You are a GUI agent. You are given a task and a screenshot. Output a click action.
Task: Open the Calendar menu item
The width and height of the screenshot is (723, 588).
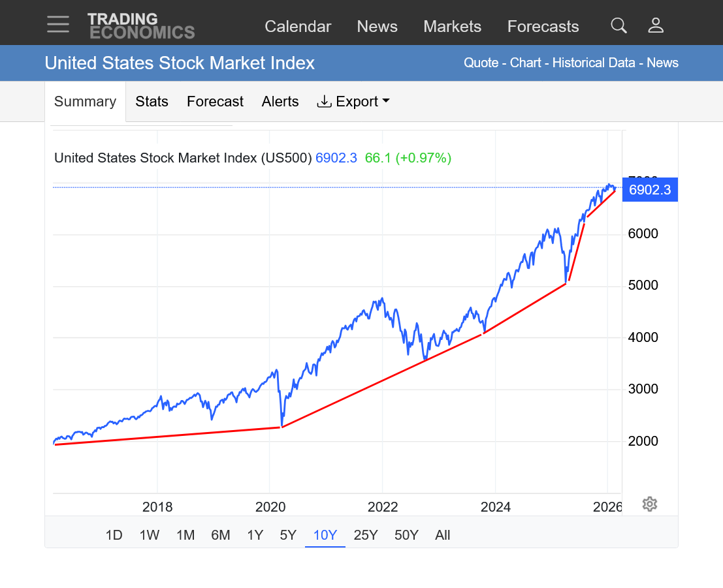[x=298, y=27]
